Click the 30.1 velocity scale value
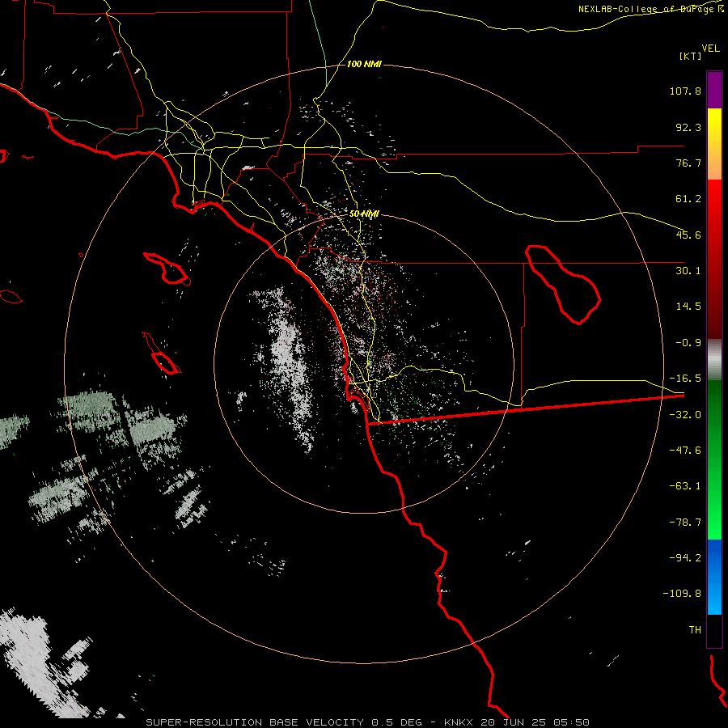728x728 pixels. (x=688, y=271)
